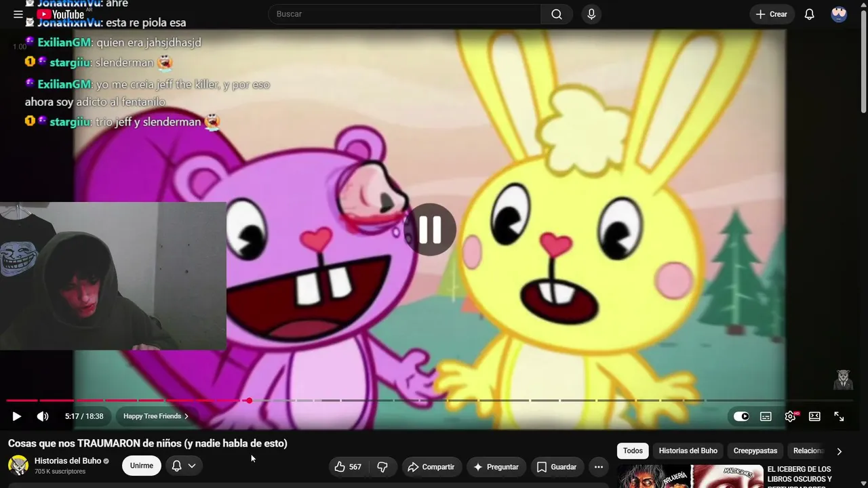The width and height of the screenshot is (868, 488).
Task: Open the account avatar menu
Action: tap(839, 14)
